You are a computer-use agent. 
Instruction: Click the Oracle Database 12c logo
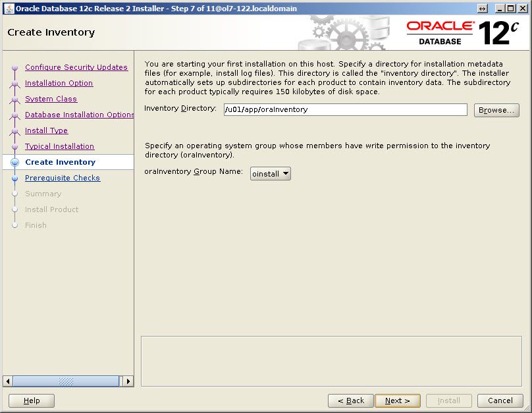pos(463,33)
